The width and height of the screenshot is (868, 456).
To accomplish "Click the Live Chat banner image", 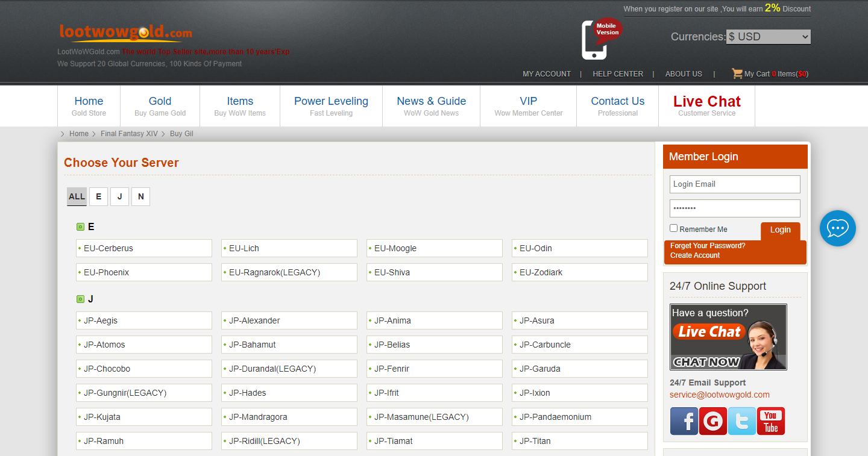I will 728,337.
